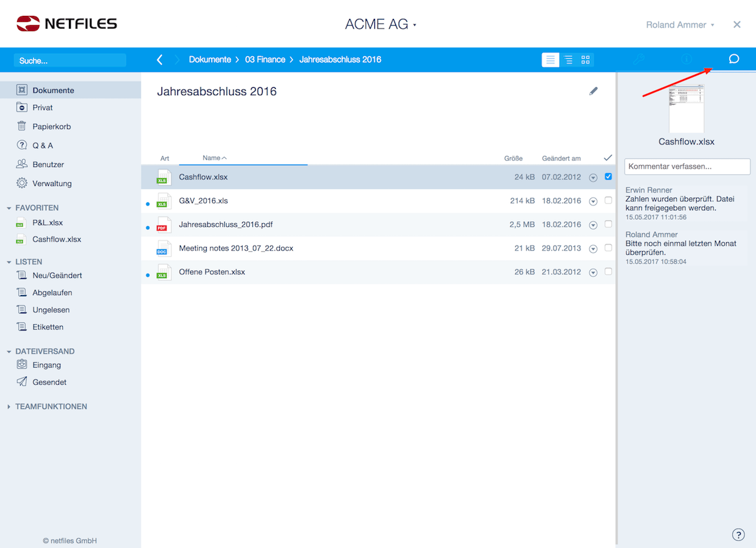Viewport: 756px width, 548px height.
Task: Open the Q & A sidebar item
Action: tap(43, 146)
